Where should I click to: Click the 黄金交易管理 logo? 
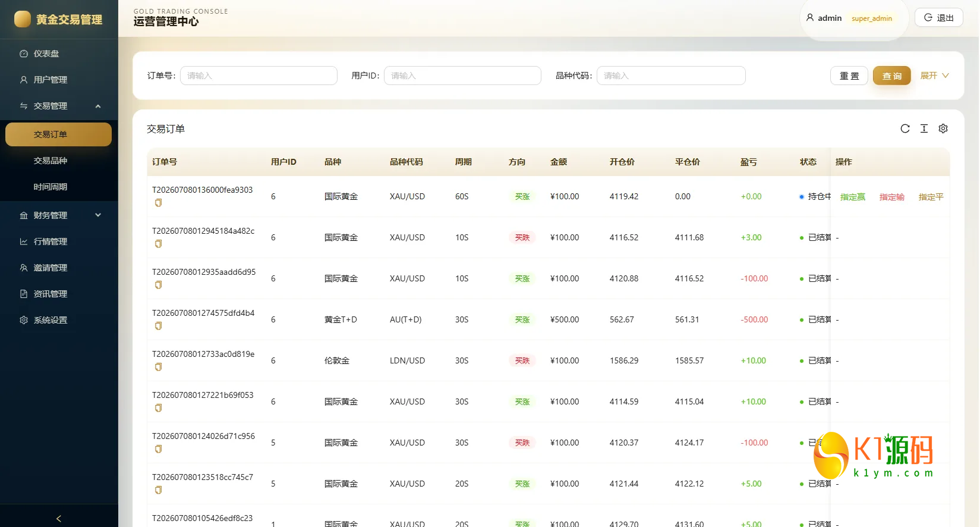tap(58, 20)
